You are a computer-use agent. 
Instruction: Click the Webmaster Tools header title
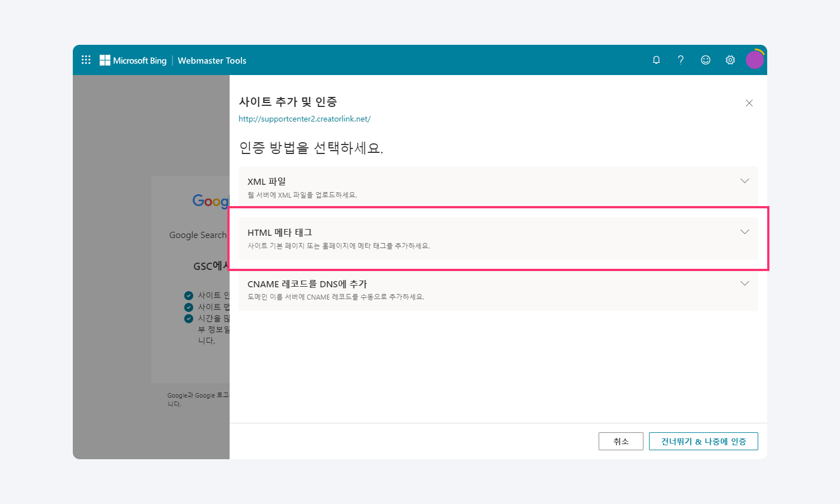(212, 60)
